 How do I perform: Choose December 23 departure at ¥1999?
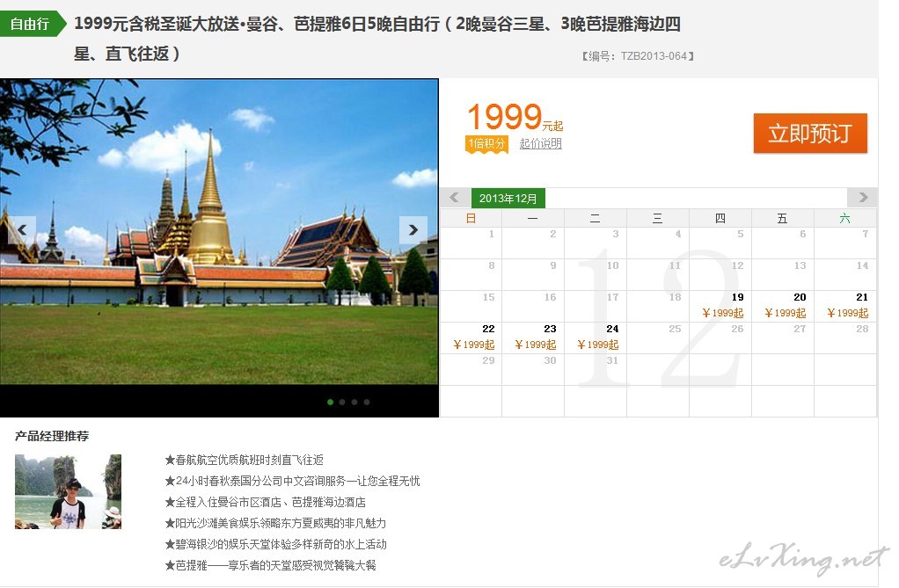coord(533,338)
